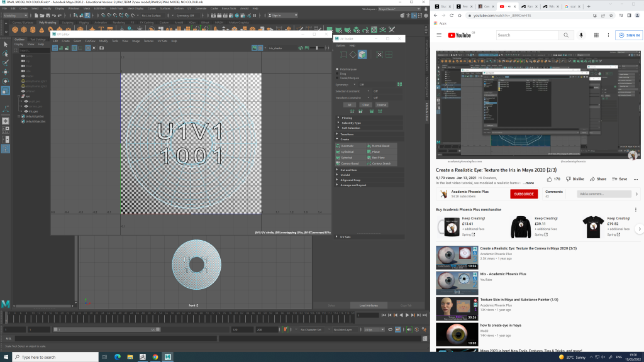Image resolution: width=644 pixels, height=362 pixels.
Task: Select the Scale tool in Maya's toolbox
Action: click(x=5, y=90)
